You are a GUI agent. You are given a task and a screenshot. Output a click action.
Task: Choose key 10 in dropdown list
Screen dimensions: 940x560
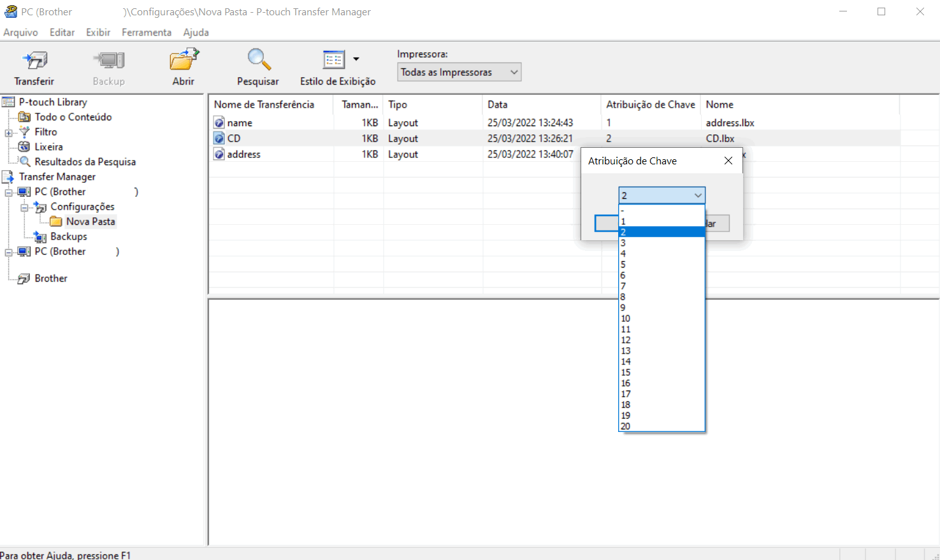click(662, 319)
